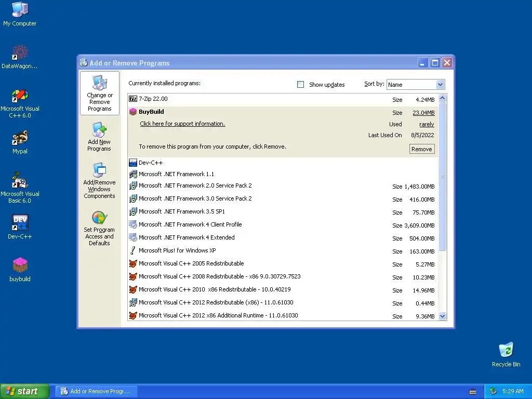Click the .NET Framework 4 Client Profile icon

pyautogui.click(x=133, y=224)
